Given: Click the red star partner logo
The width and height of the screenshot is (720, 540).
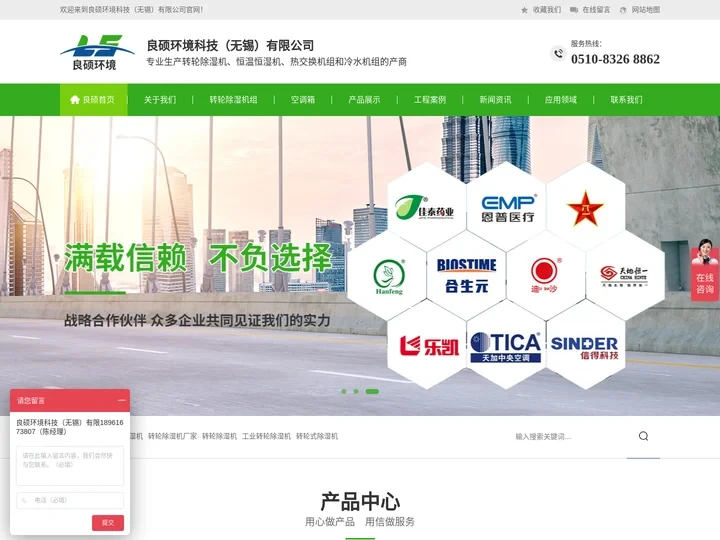Looking at the screenshot, I should coord(585,208).
